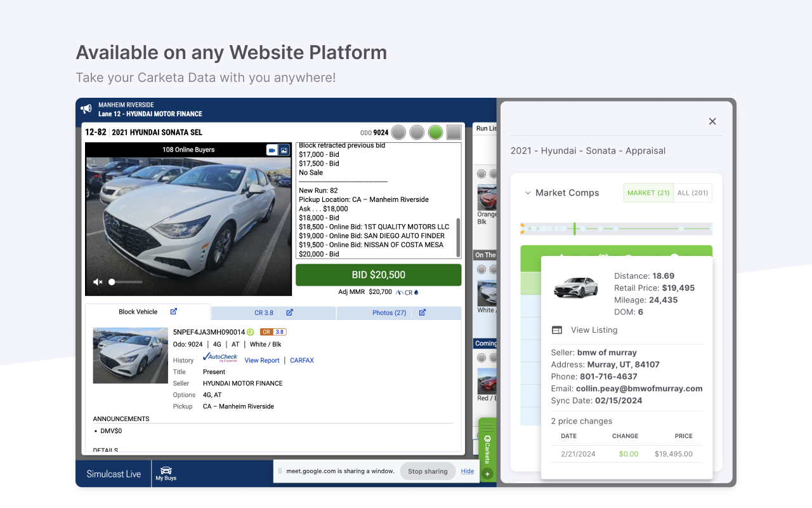
Task: Pop out the Block Vehicle tab
Action: click(x=174, y=312)
